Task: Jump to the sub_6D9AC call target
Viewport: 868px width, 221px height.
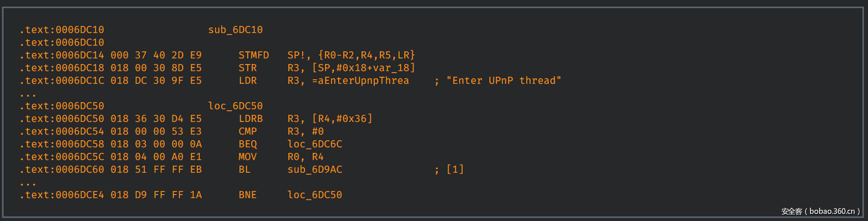Action: 315,170
